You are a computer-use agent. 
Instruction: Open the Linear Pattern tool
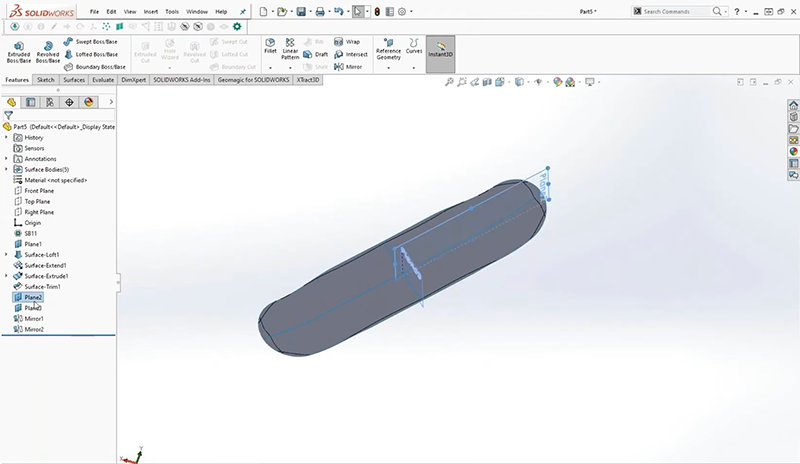click(290, 48)
